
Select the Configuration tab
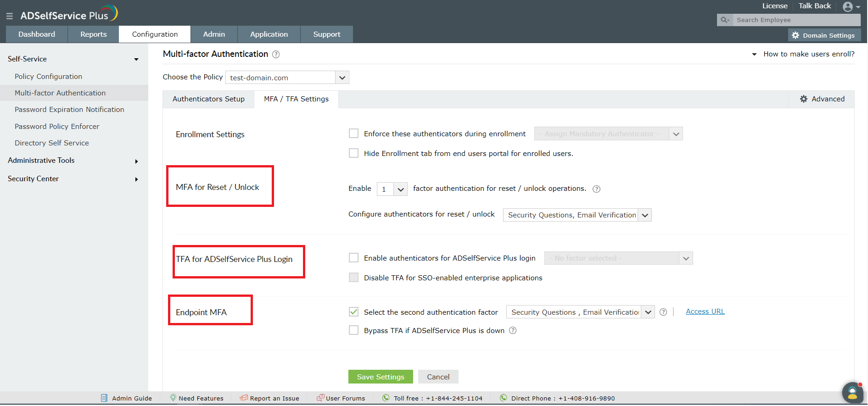(155, 34)
